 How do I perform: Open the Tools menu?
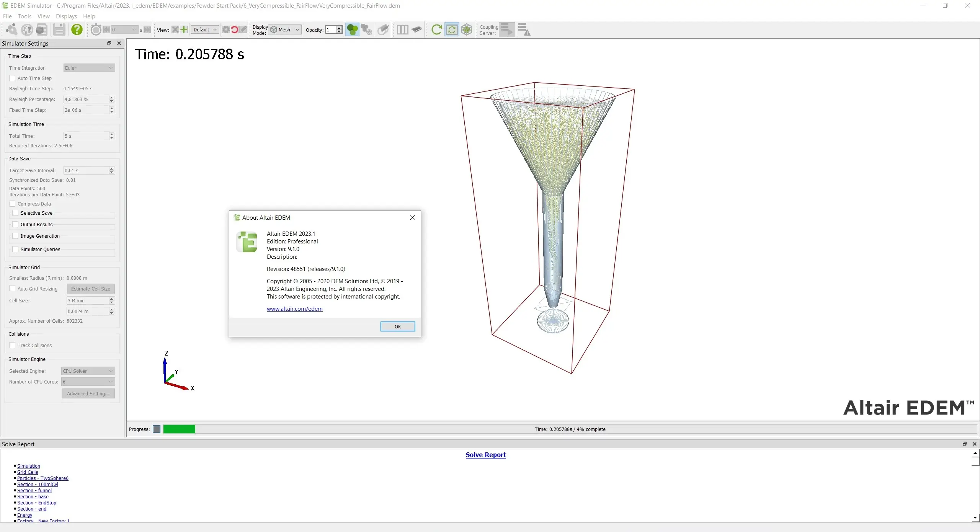[24, 16]
